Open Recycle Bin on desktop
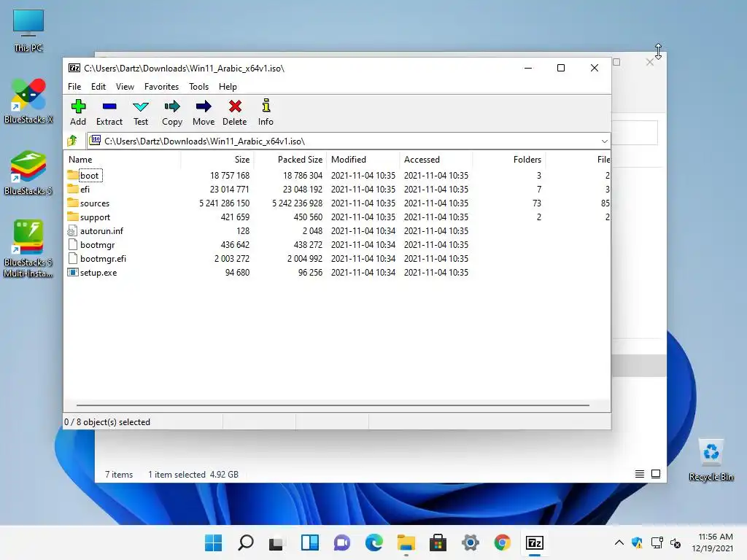Screen dimensions: 747x560 pos(711,461)
